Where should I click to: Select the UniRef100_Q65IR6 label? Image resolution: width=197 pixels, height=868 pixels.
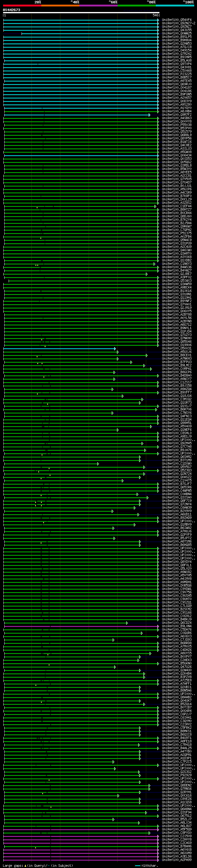click(x=177, y=487)
